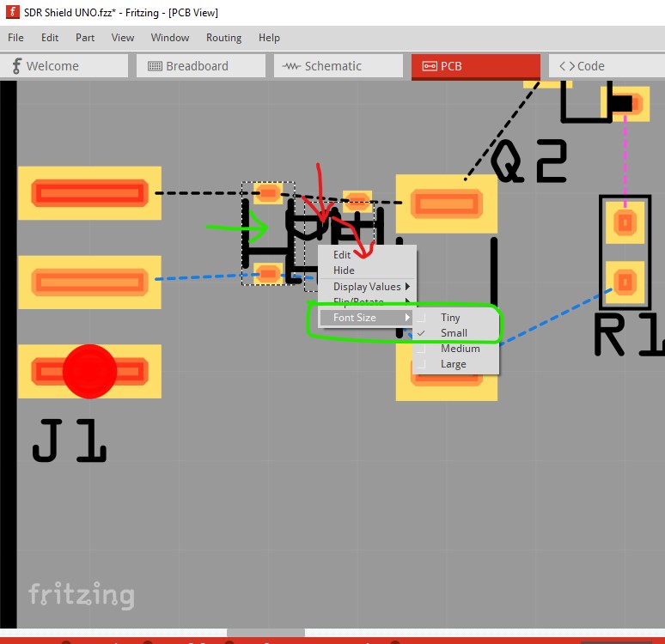
Task: Open the Help menu
Action: coord(269,38)
